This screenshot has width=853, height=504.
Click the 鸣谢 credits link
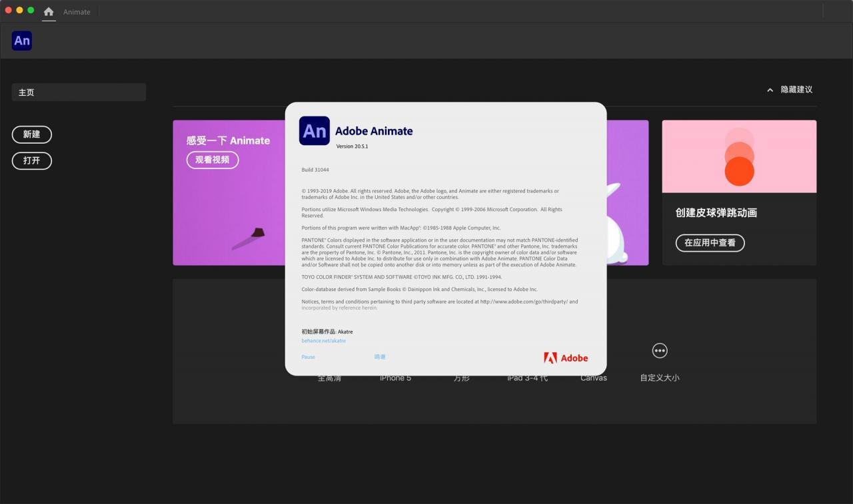coord(380,357)
